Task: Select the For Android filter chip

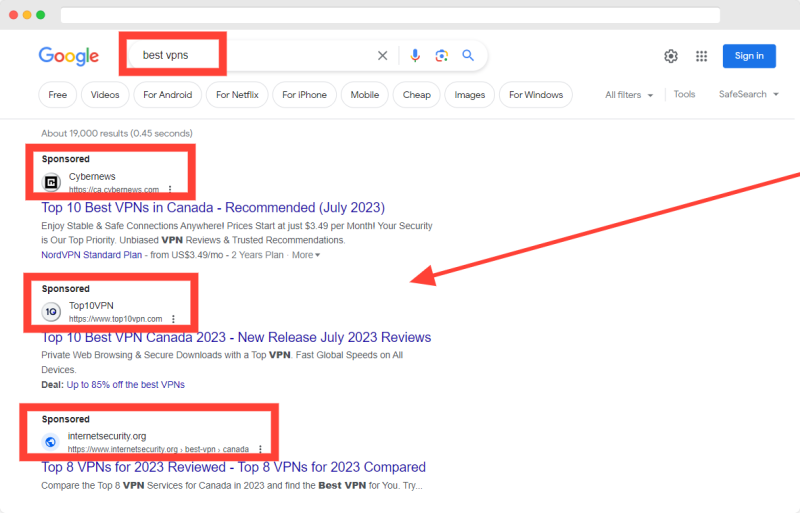Action: [x=167, y=95]
